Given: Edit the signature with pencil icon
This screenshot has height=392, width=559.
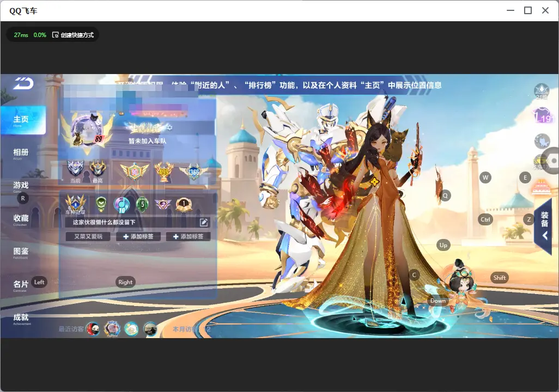Looking at the screenshot, I should [204, 222].
